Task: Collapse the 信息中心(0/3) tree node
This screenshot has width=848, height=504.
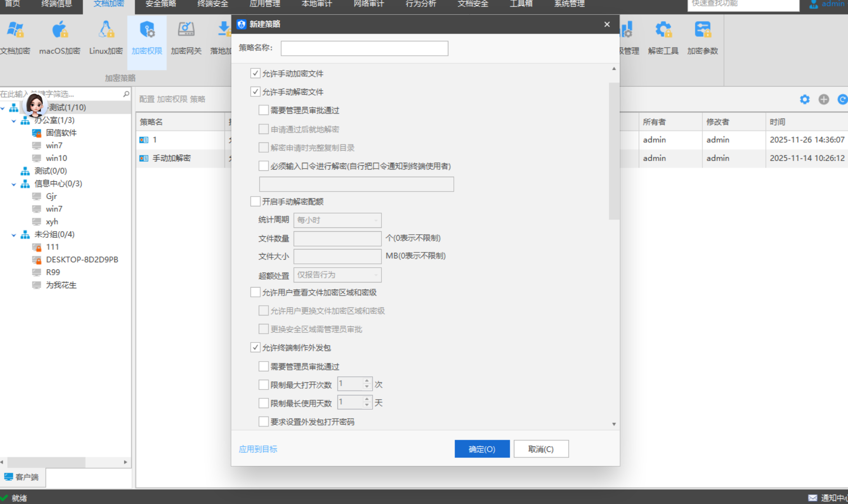Action: point(14,184)
